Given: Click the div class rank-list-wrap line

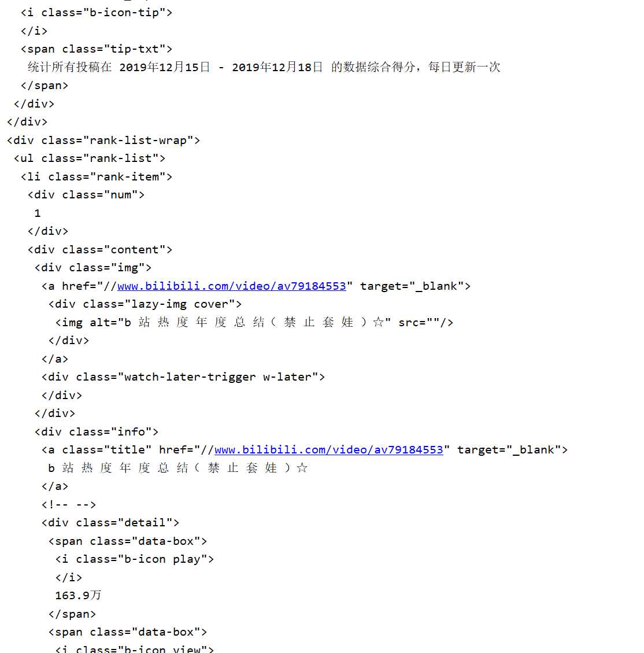Looking at the screenshot, I should point(103,141).
